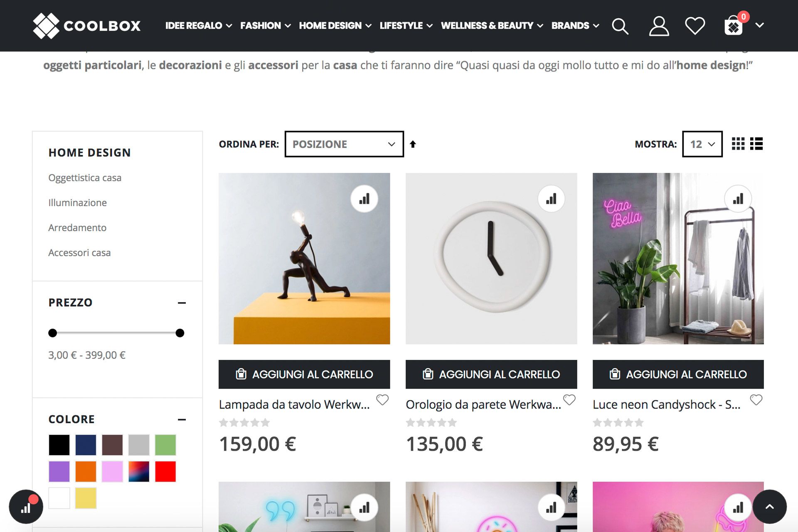798x532 pixels.
Task: Switch to list view layout
Action: (x=756, y=144)
